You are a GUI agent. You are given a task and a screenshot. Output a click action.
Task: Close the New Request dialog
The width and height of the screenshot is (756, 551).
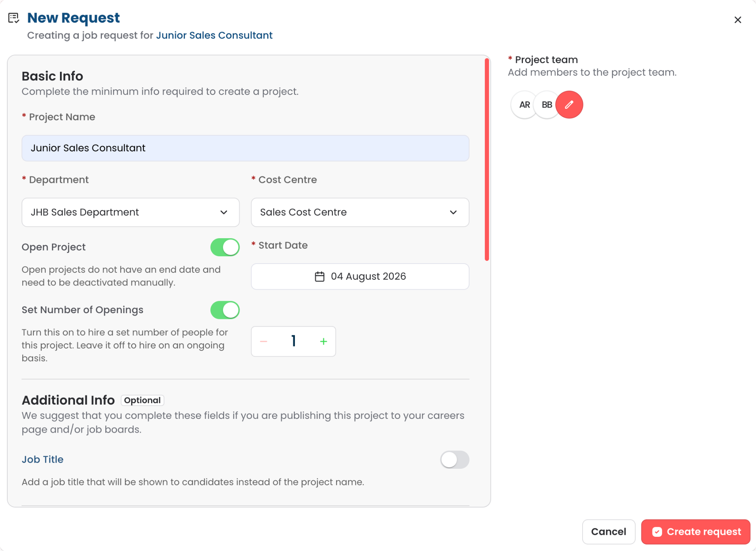click(x=738, y=20)
